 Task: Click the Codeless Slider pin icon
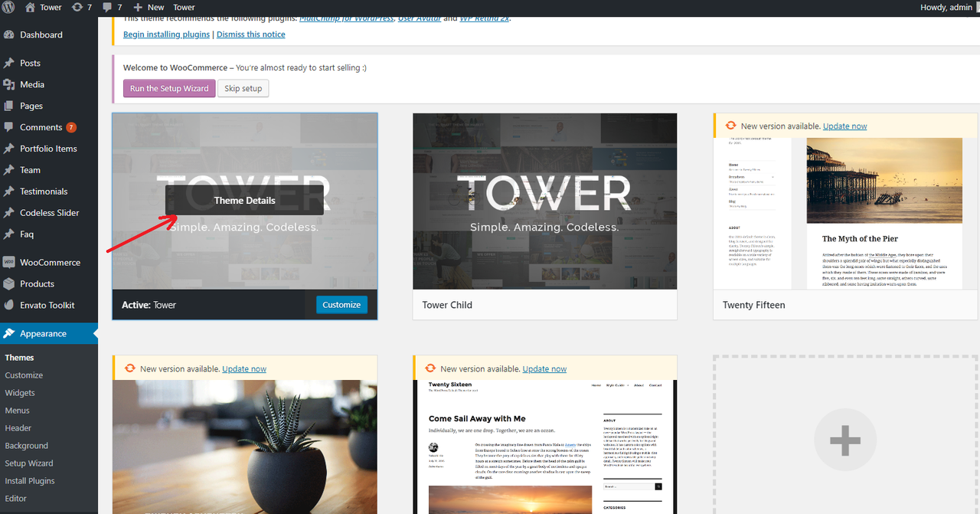tap(9, 213)
